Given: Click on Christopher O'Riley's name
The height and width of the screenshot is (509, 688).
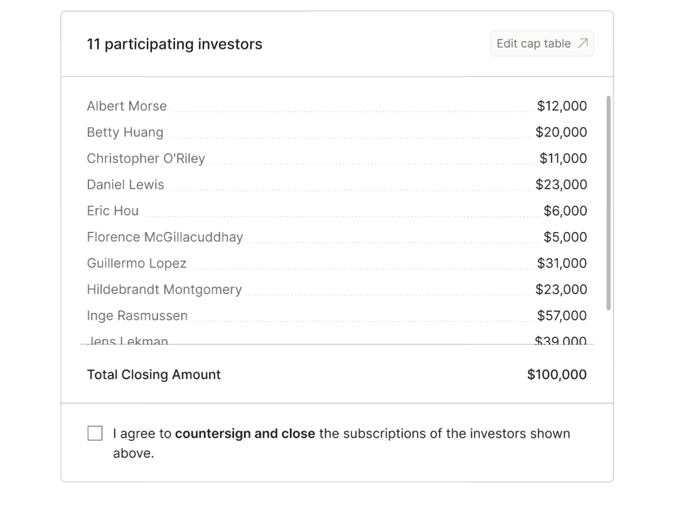Looking at the screenshot, I should point(146,158).
